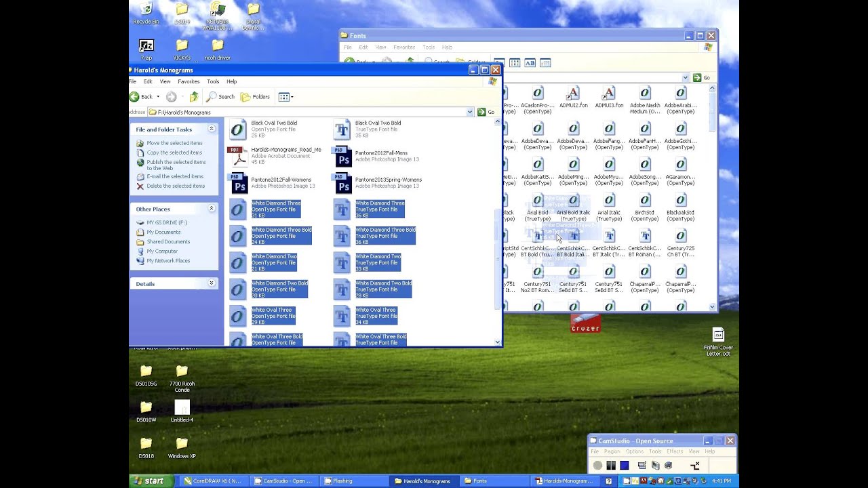Click Go button in Fonts window
Screen dimensions: 868x488
[702, 78]
